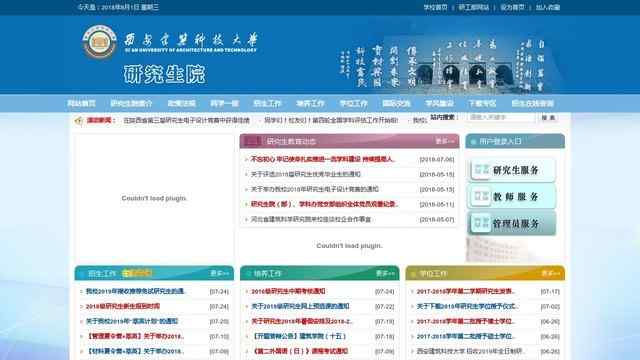Click 更多 in the 招生工作 panel header
Viewport: 640px width, 360px height.
(220, 273)
